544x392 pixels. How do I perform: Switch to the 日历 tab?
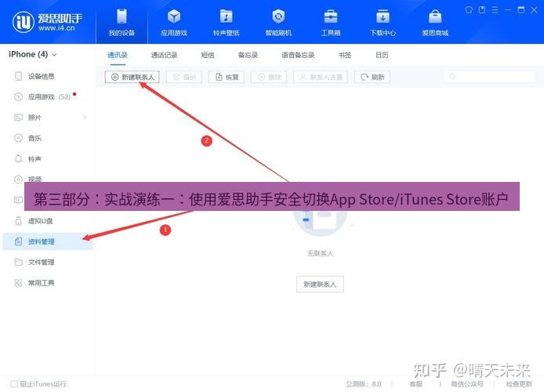coord(382,55)
